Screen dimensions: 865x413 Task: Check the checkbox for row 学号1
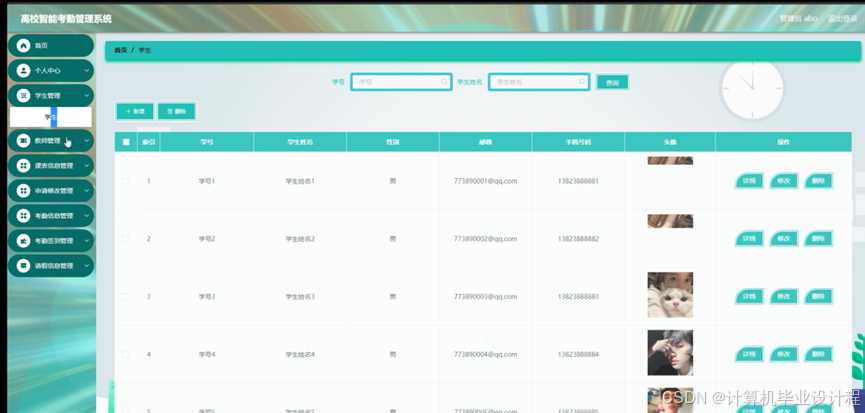coord(125,181)
